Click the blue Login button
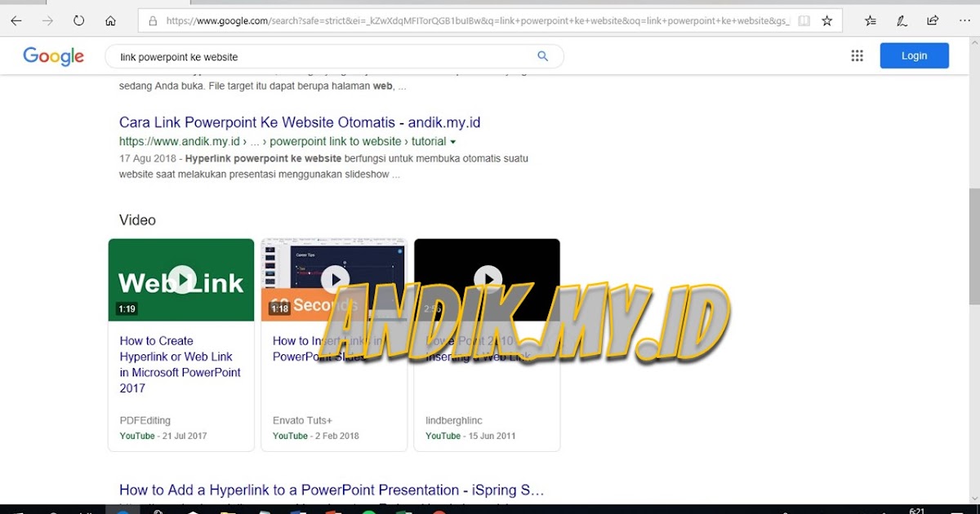 [914, 55]
